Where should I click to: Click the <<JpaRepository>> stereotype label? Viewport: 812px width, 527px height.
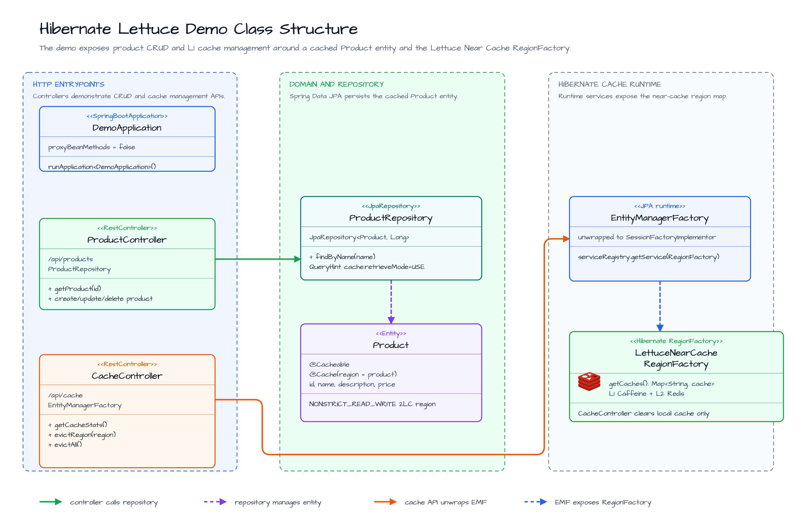[x=391, y=206]
